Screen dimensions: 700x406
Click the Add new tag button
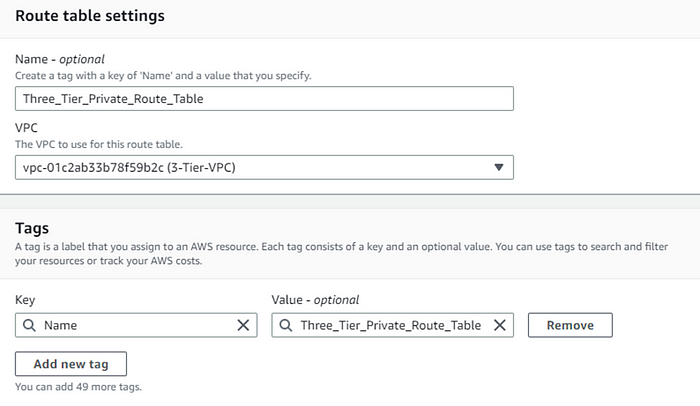pos(71,363)
